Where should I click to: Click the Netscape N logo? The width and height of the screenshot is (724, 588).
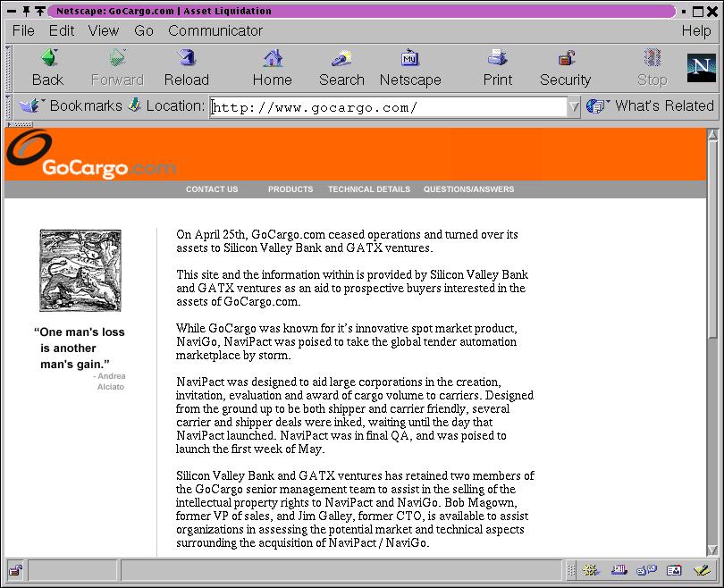(701, 68)
